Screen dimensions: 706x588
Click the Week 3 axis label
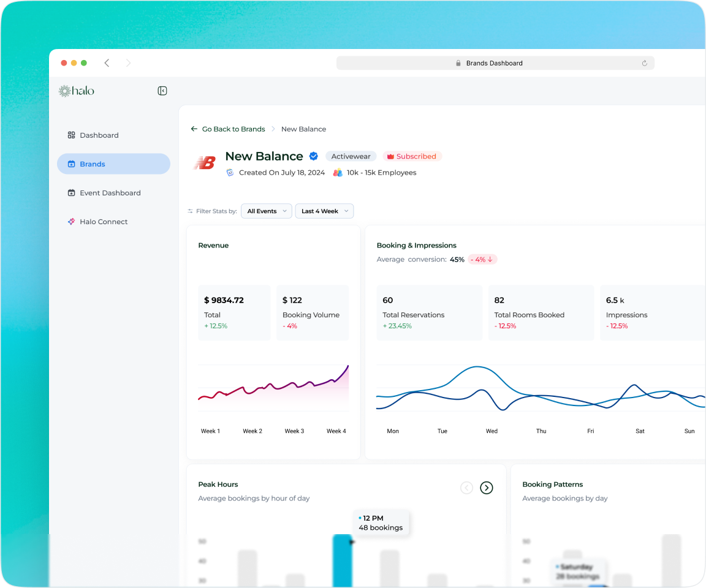(x=294, y=431)
